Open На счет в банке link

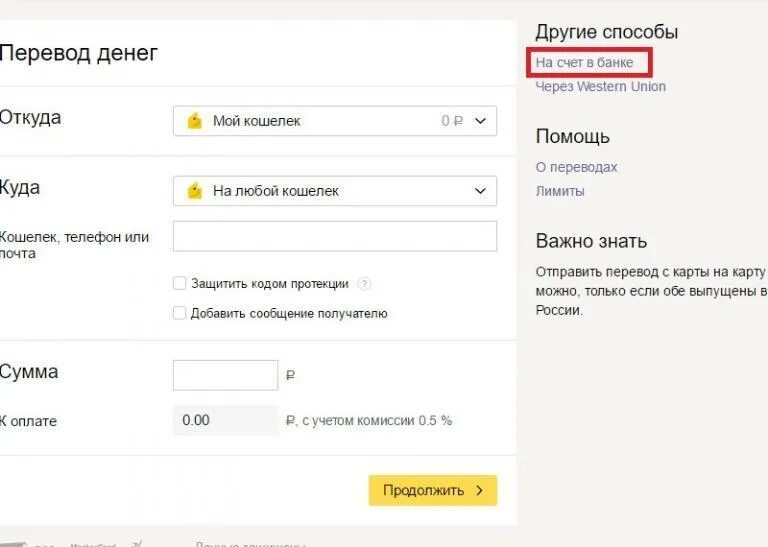click(x=584, y=63)
